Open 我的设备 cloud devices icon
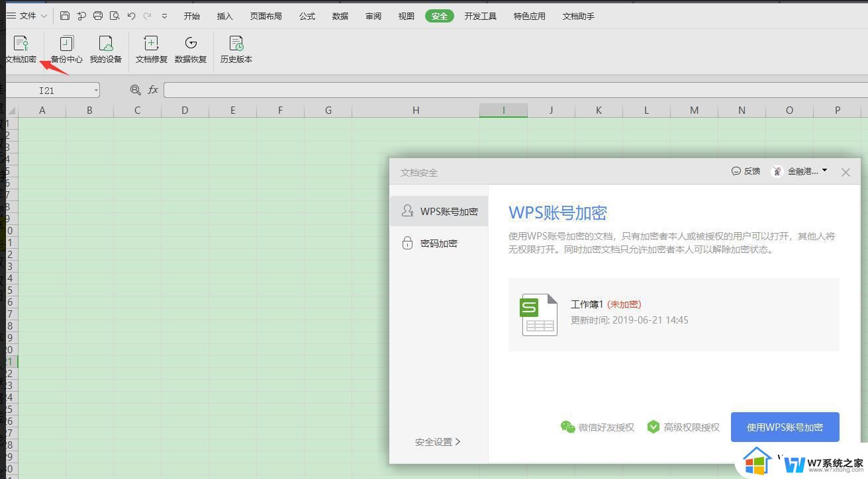This screenshot has height=479, width=868. [106, 44]
